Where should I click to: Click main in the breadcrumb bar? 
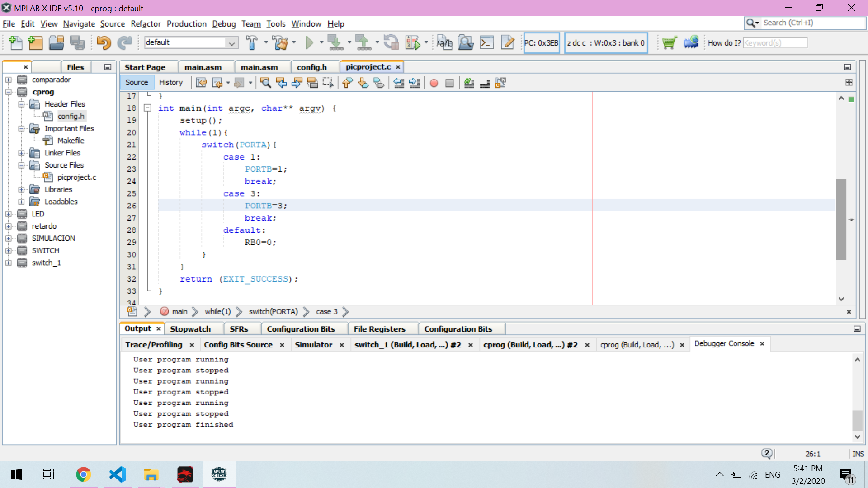pos(179,312)
